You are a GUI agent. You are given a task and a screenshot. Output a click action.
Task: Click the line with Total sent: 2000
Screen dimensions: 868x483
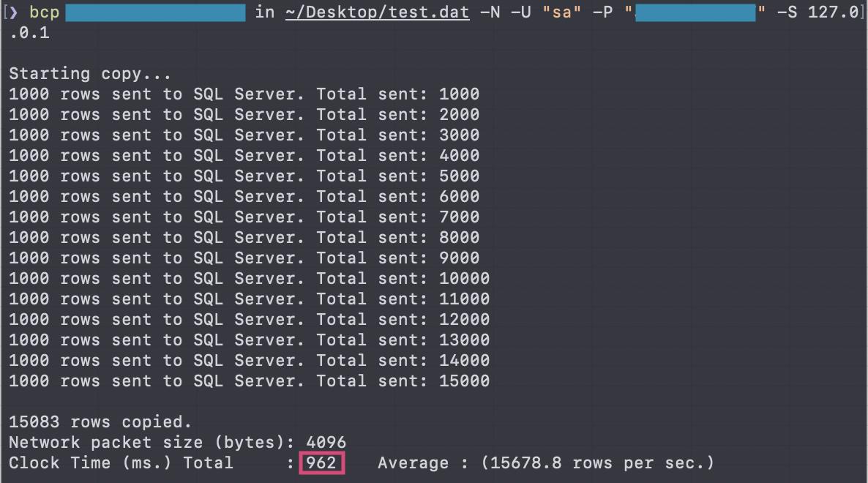coord(244,114)
